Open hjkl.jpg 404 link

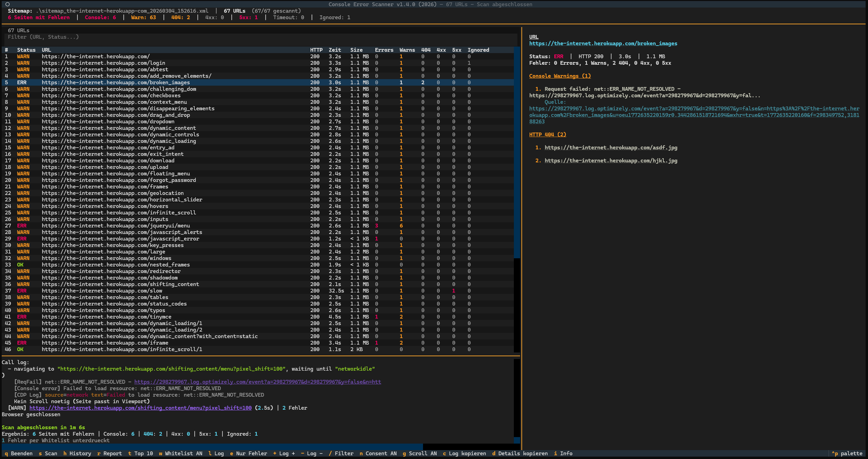611,161
